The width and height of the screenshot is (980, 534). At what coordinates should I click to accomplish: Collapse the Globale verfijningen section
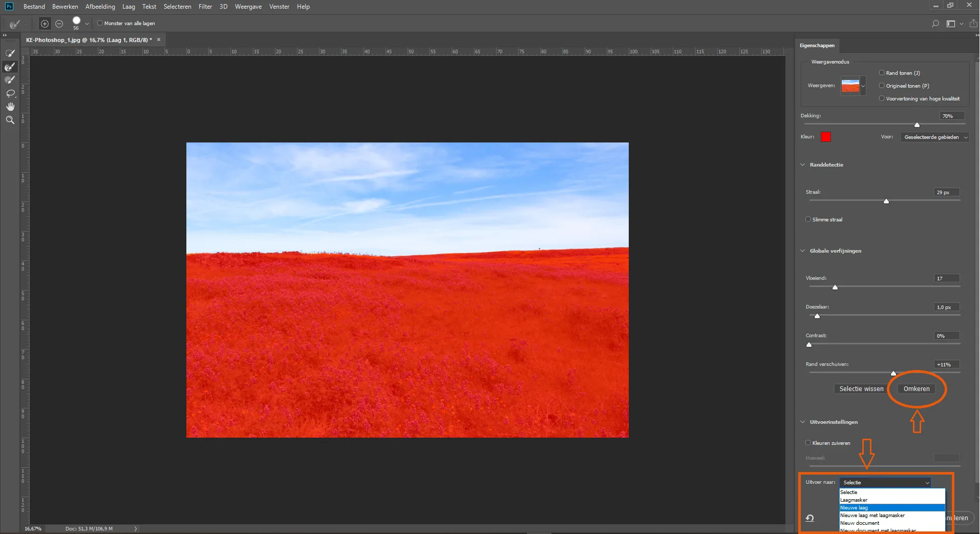pyautogui.click(x=803, y=251)
